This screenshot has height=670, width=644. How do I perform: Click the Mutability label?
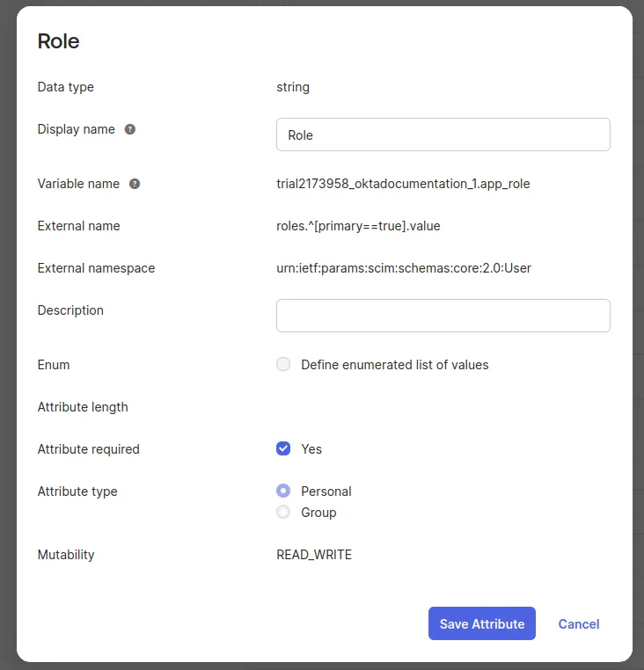coord(66,555)
